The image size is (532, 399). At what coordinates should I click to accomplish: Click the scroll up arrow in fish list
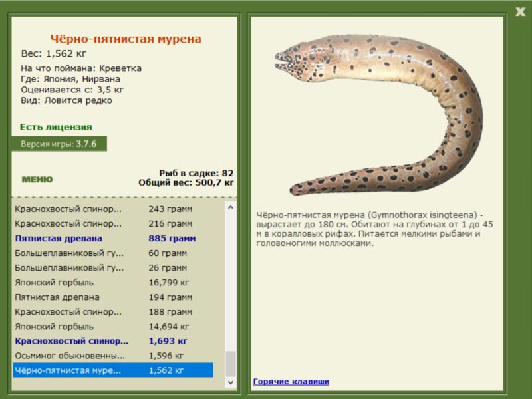pyautogui.click(x=231, y=207)
